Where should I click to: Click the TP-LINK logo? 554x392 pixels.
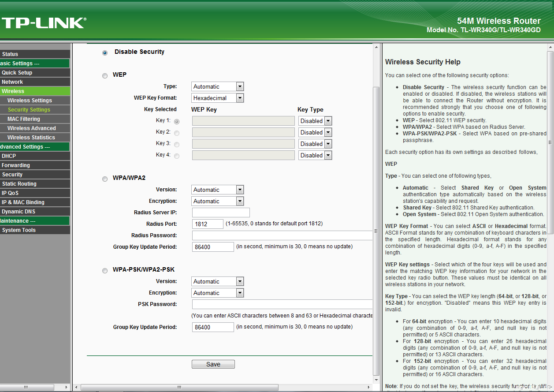(x=43, y=22)
